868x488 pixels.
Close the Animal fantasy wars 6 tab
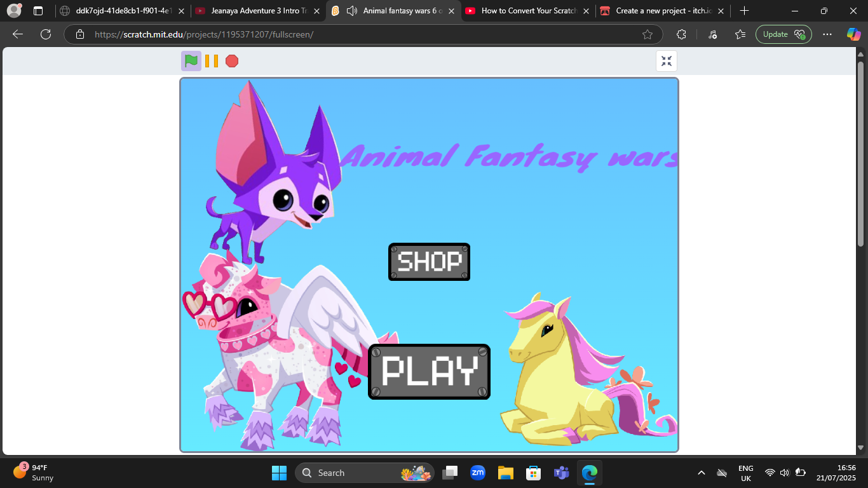point(451,11)
